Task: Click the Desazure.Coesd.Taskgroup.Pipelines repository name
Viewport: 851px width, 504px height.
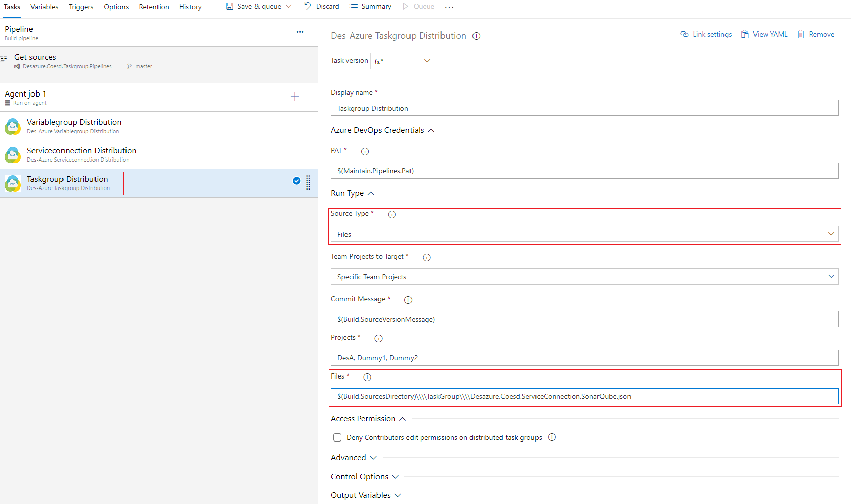Action: [67, 66]
